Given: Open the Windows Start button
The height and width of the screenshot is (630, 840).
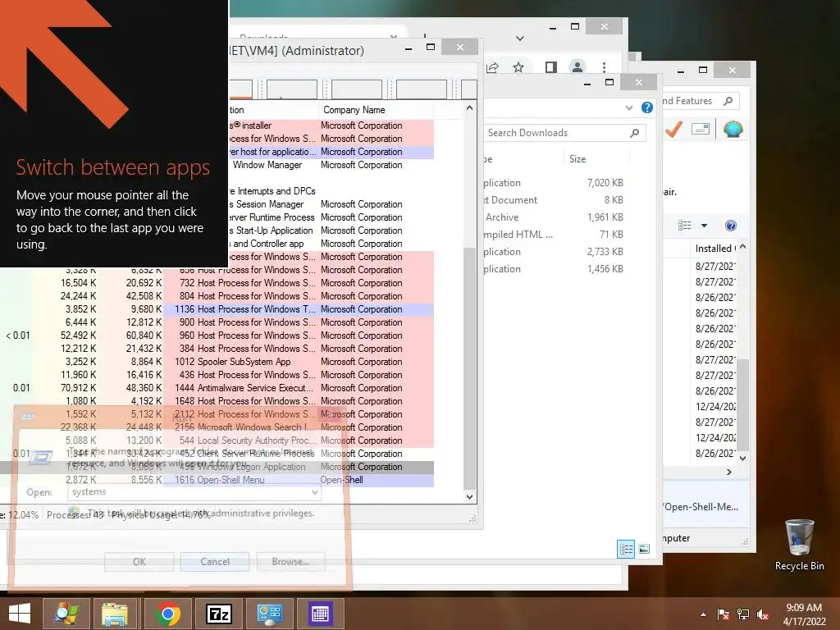Looking at the screenshot, I should (x=20, y=614).
